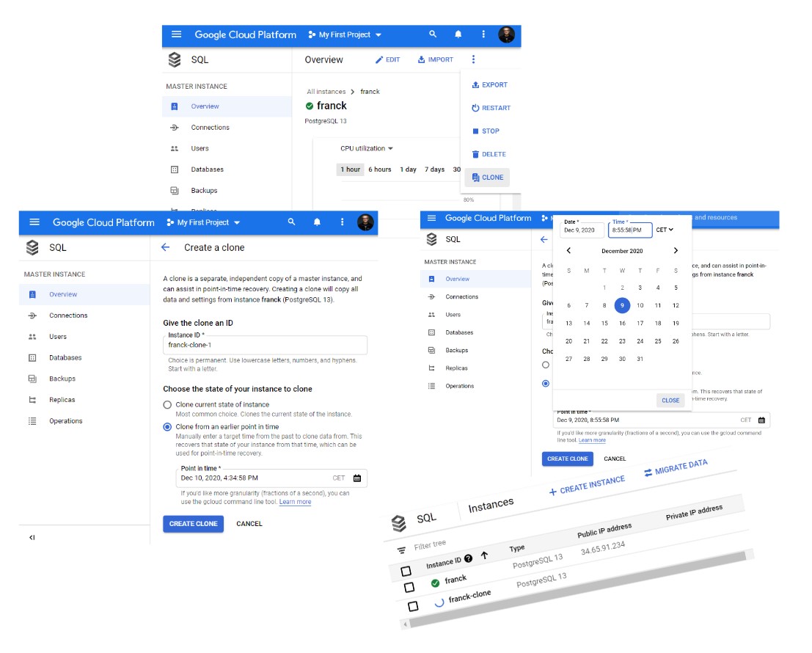Screen dimensions: 812x653
Task: Select Clone from an earlier point radio
Action: (167, 427)
